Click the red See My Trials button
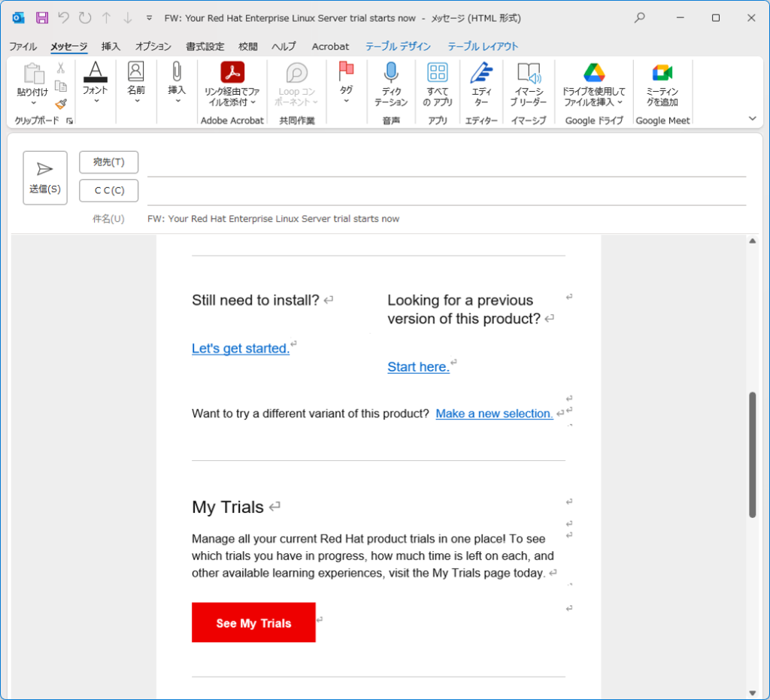The width and height of the screenshot is (770, 700). coord(253,623)
